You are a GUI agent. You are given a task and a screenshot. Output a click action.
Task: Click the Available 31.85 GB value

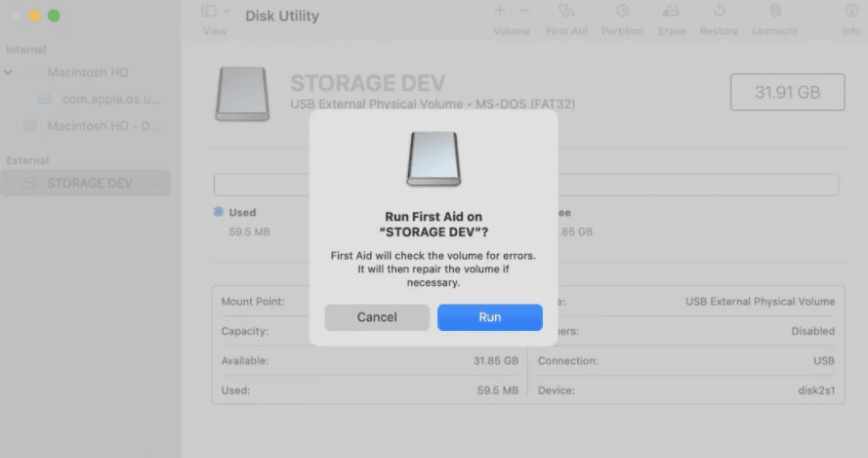point(496,360)
